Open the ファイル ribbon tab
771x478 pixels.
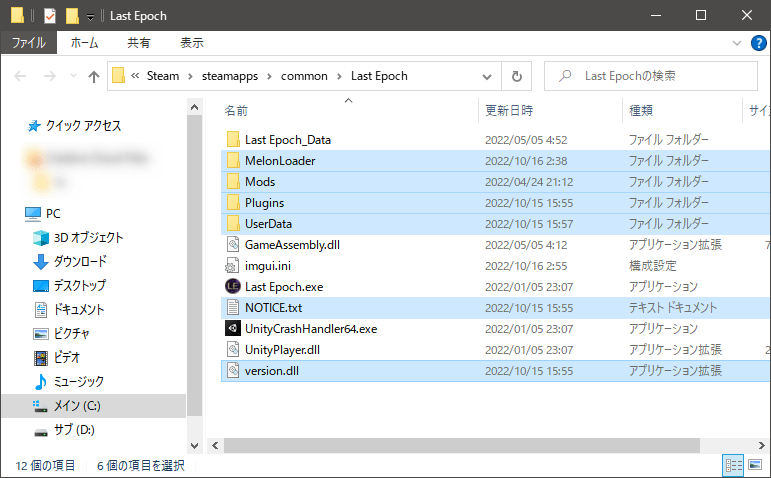point(29,43)
